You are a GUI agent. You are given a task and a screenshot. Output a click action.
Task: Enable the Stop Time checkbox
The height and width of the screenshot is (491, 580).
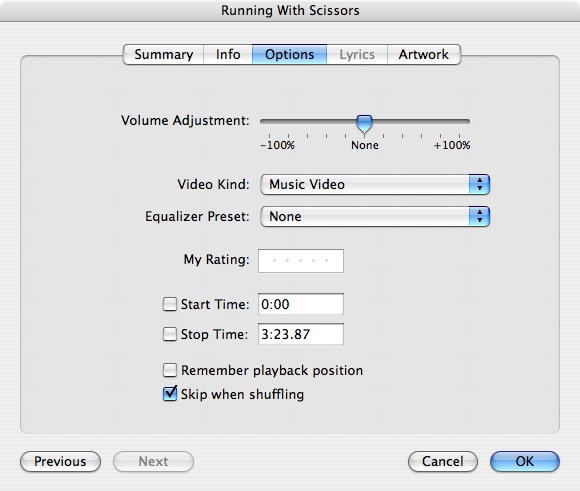(x=170, y=334)
